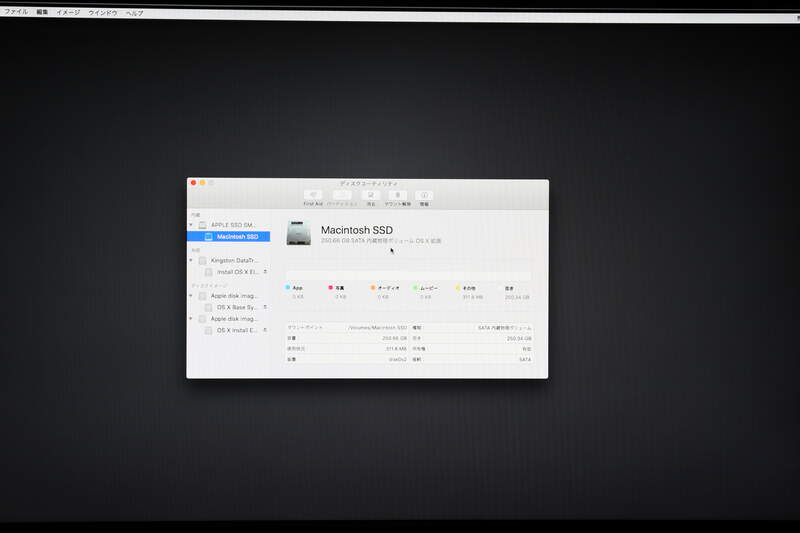Collapse the APPLE SSD SM disclosure triangle
800x533 pixels.
click(191, 225)
